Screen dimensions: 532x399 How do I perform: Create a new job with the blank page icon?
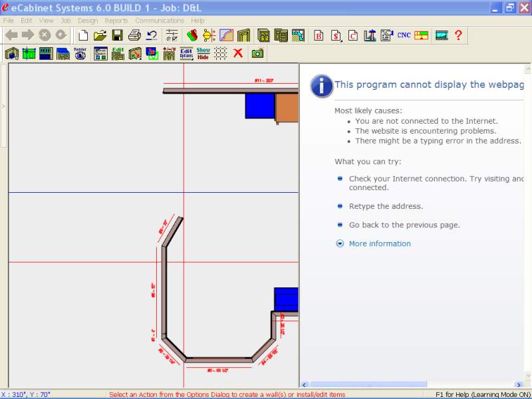[x=82, y=35]
